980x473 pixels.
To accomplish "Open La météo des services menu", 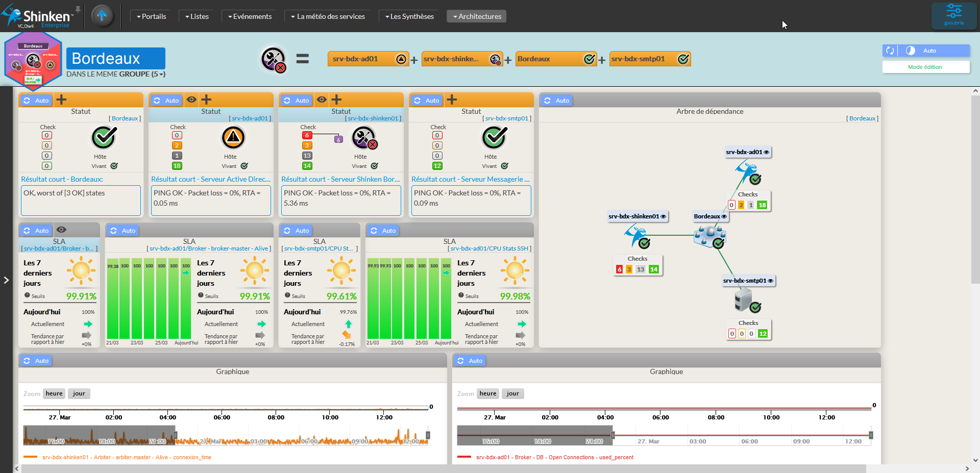I will 328,16.
